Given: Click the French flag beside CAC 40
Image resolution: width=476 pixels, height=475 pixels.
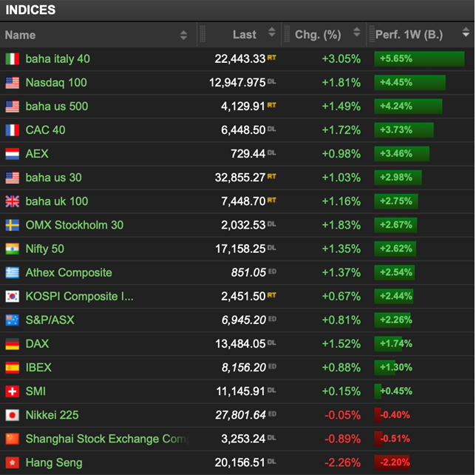Looking at the screenshot, I should [12, 130].
